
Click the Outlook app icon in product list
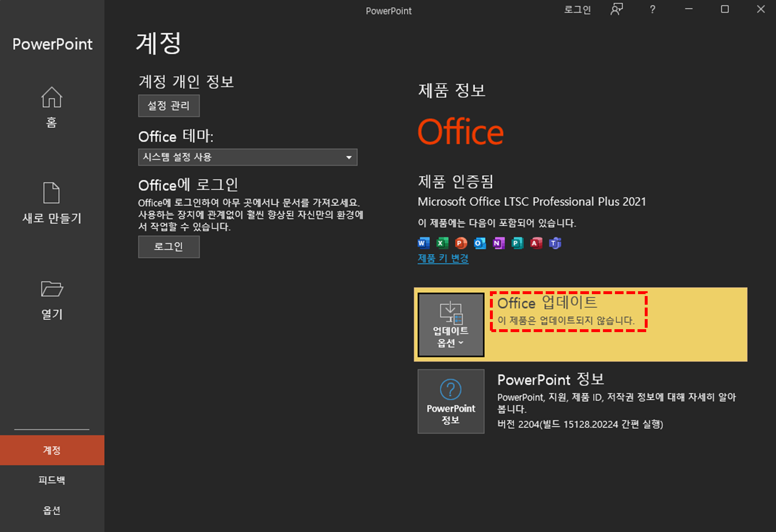pyautogui.click(x=480, y=243)
